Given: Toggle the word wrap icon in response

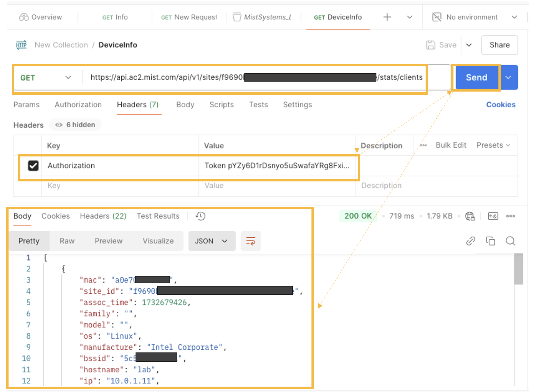Looking at the screenshot, I should tap(251, 241).
